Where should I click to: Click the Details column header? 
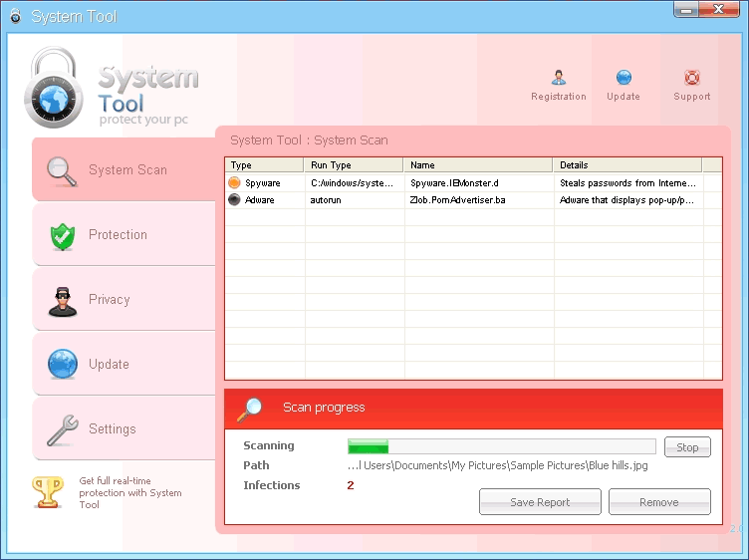[627, 165]
